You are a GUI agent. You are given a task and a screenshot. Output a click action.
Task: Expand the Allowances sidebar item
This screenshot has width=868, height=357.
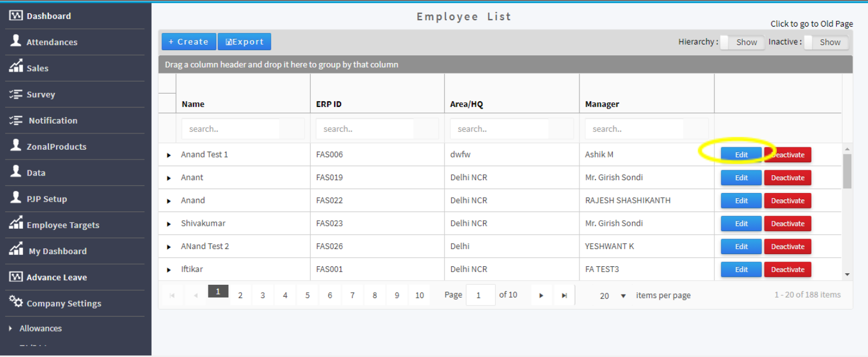[10, 328]
